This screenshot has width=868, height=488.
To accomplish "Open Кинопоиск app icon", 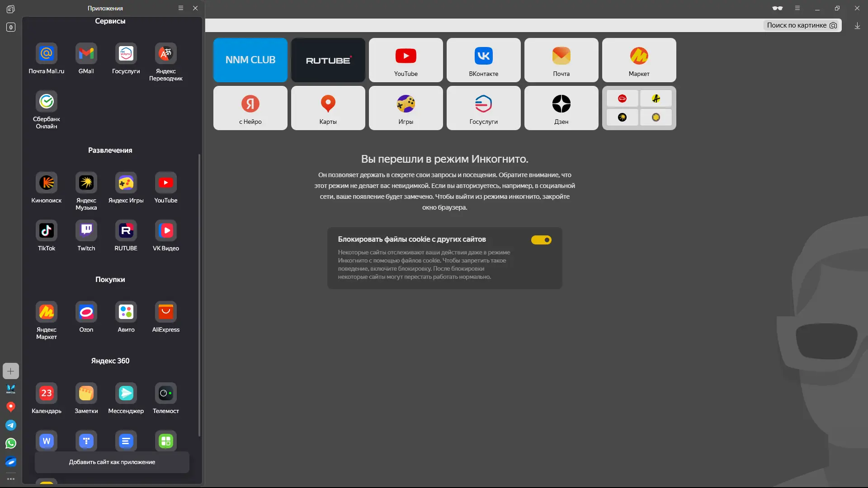I will pos(47,183).
